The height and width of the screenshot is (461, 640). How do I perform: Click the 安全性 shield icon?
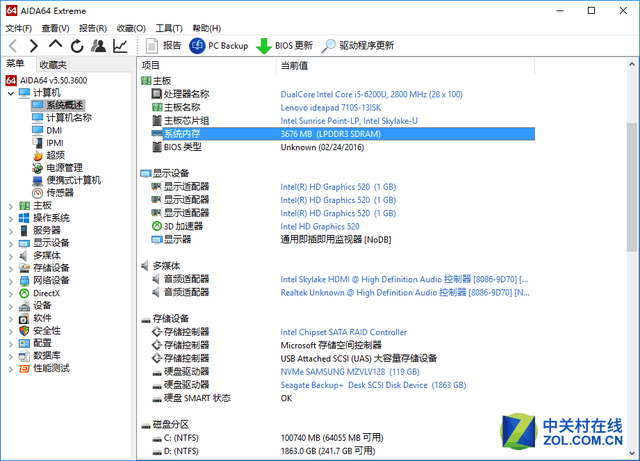(24, 331)
